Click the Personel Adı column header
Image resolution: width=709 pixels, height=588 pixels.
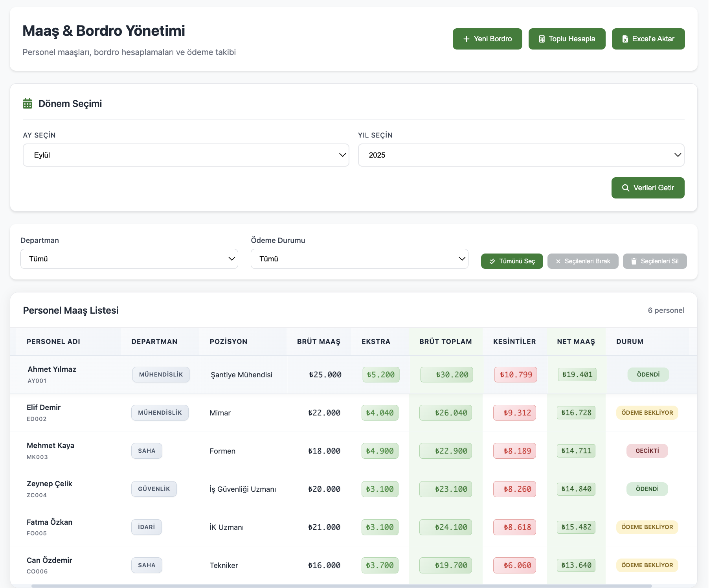point(53,342)
